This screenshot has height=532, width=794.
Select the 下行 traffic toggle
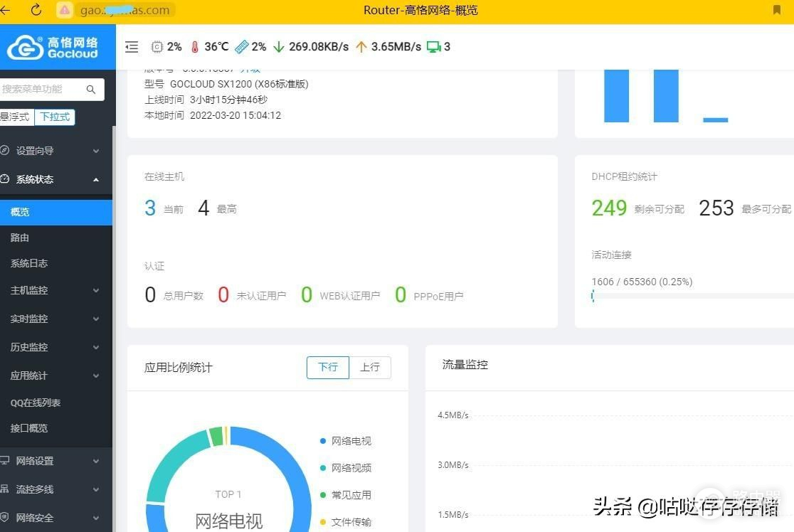pos(328,367)
